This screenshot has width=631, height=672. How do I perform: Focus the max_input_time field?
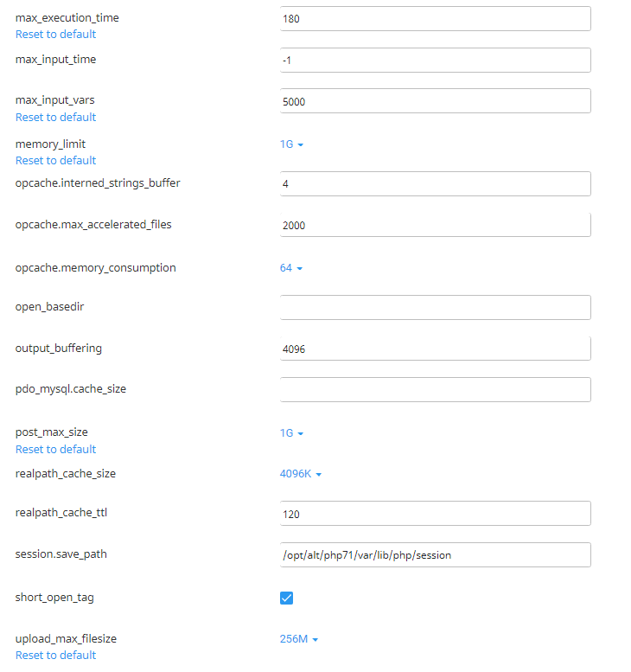pos(435,61)
